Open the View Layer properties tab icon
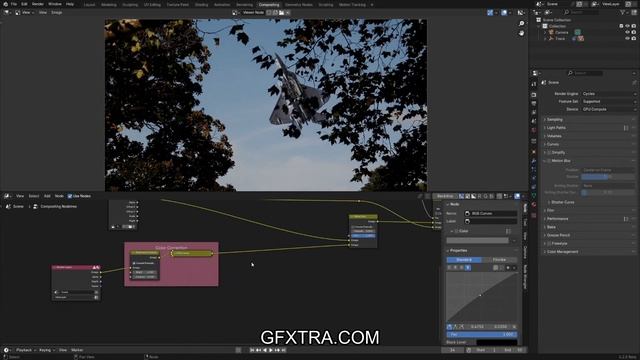This screenshot has height=360, width=640. pos(533,112)
